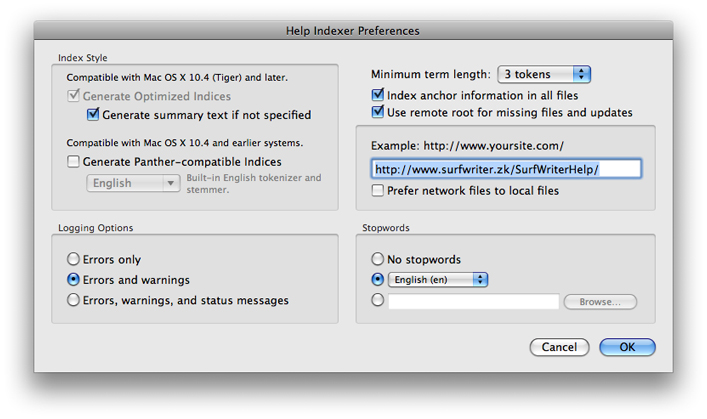Toggle Generate Optimized Indices checkbox
Viewport: 707px width, 419px height.
(73, 96)
